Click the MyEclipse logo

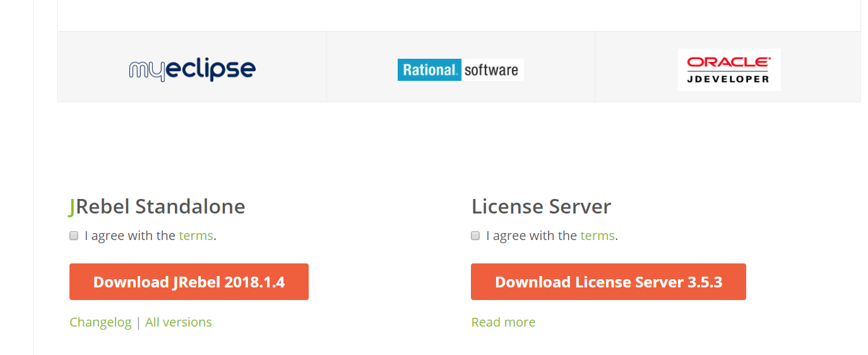(x=192, y=69)
